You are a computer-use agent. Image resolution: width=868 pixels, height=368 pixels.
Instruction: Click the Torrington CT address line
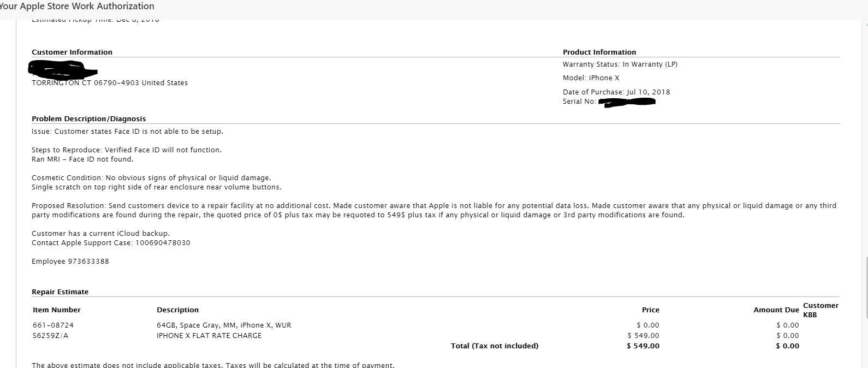click(x=110, y=83)
